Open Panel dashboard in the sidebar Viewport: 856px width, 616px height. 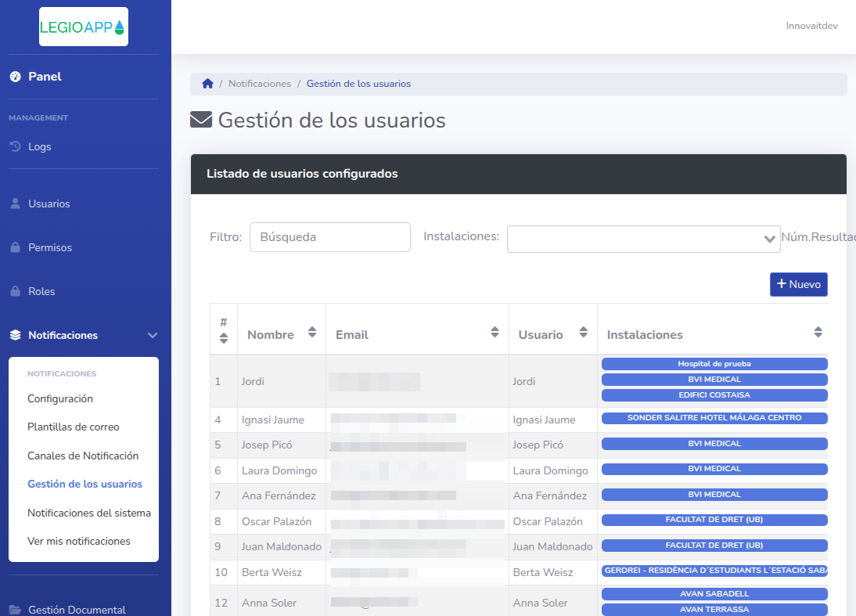[x=45, y=77]
